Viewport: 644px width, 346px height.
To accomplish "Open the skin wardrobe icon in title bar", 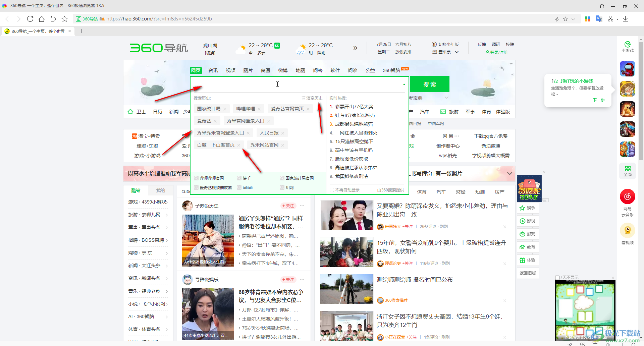I will [602, 6].
